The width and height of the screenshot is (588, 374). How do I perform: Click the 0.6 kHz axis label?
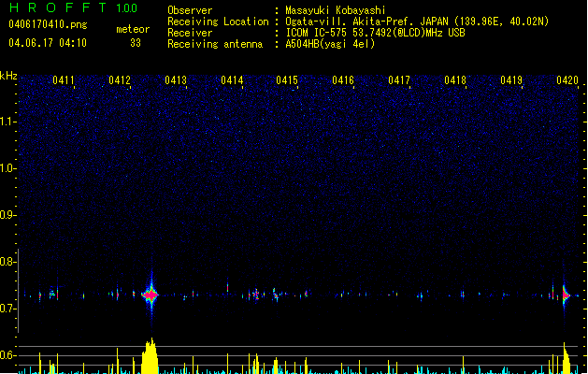click(x=8, y=355)
